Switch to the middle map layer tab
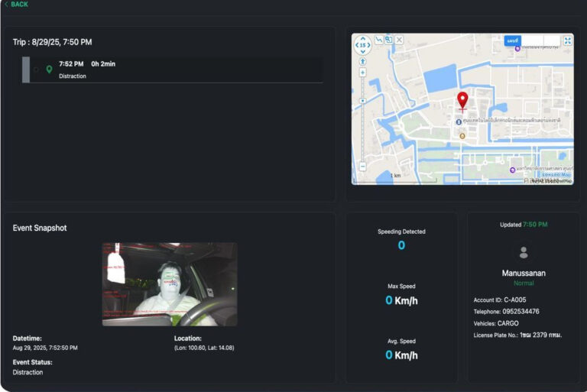Viewport: 587px width, 392px height. coord(531,40)
